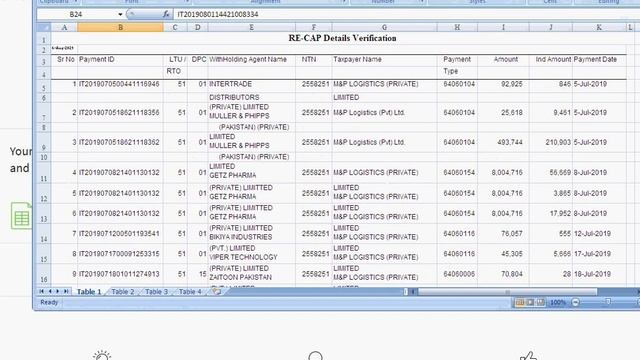640x360 pixels.
Task: Open the Table 1 sheet tab
Action: (x=89, y=291)
